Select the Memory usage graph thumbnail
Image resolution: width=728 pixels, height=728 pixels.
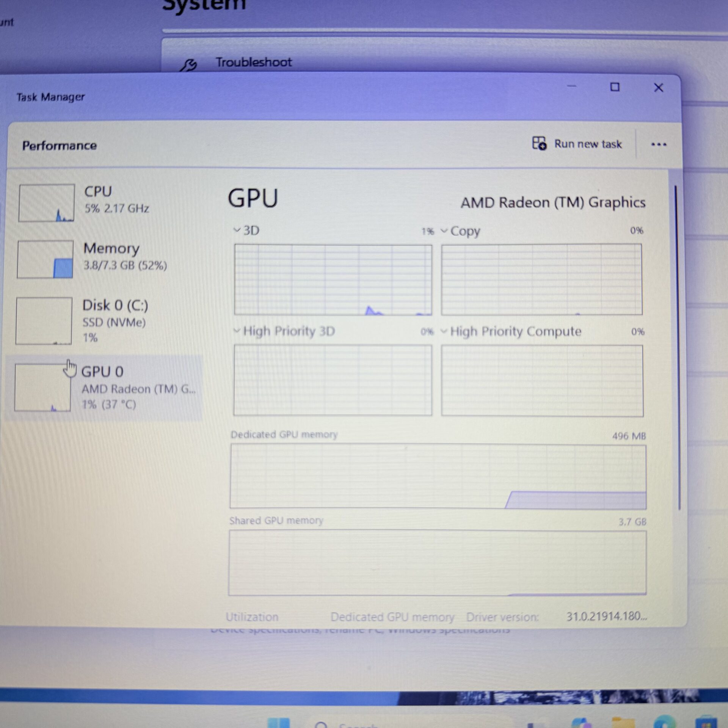click(45, 259)
